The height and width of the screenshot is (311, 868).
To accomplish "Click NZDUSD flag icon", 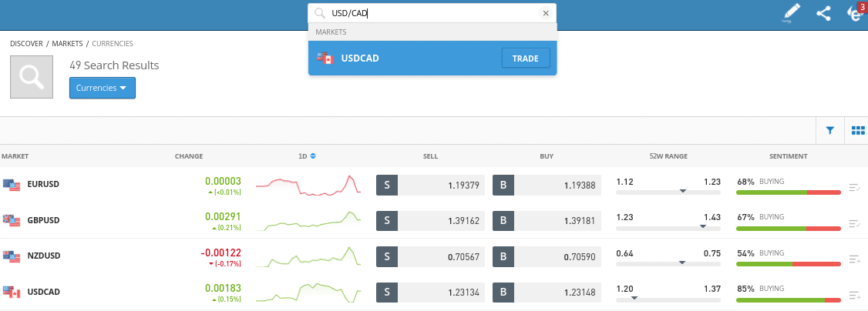I will click(x=12, y=256).
